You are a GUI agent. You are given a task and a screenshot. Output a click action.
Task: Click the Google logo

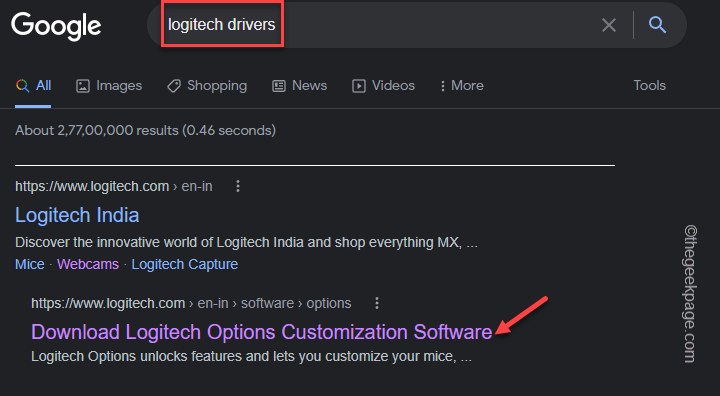[x=56, y=26]
